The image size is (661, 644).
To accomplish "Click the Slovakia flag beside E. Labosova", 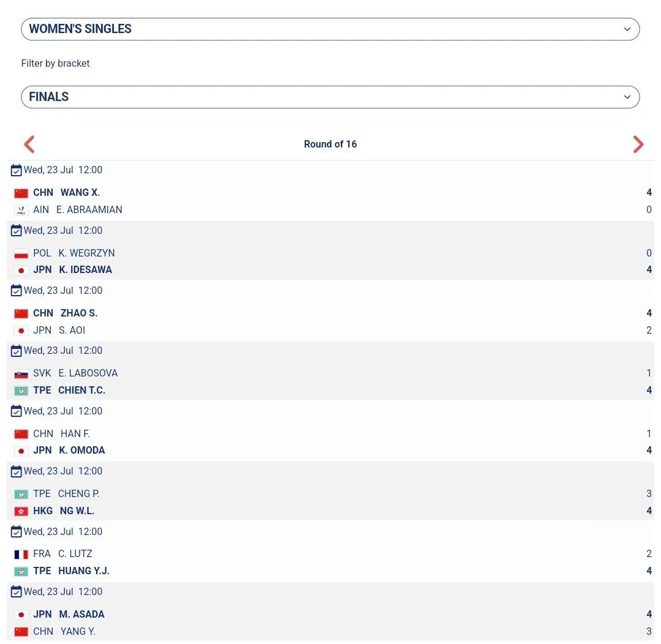I will 21,373.
